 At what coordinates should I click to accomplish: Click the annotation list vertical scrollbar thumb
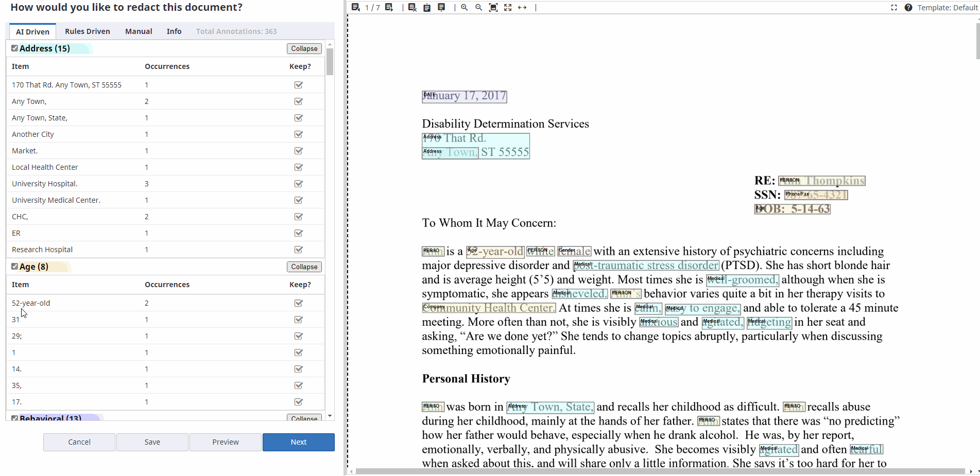[x=330, y=62]
